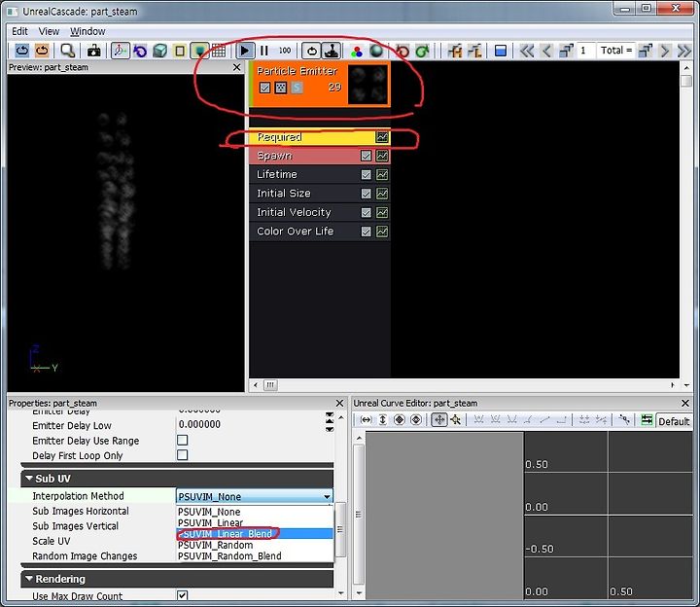Screen dimensions: 700x607
Task: Click the Play button in toolbar
Action: tap(245, 51)
